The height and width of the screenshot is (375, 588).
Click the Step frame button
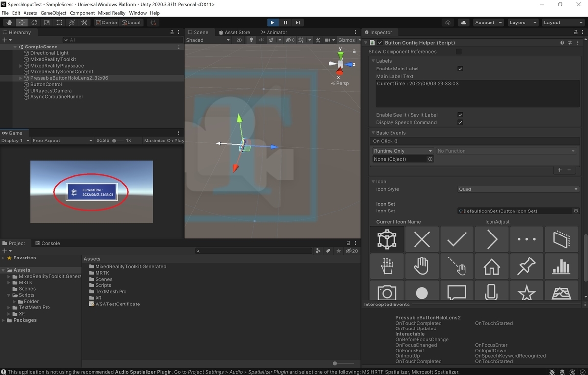297,23
